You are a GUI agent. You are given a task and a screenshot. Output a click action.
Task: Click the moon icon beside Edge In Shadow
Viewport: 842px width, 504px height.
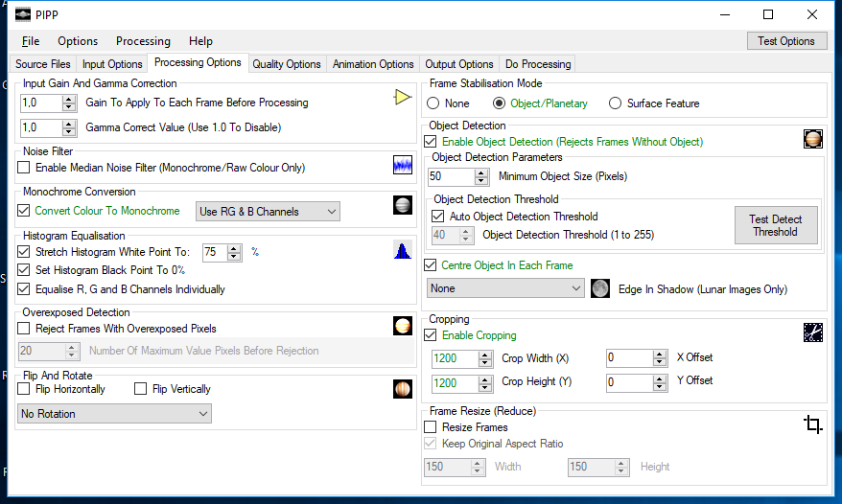(x=600, y=288)
